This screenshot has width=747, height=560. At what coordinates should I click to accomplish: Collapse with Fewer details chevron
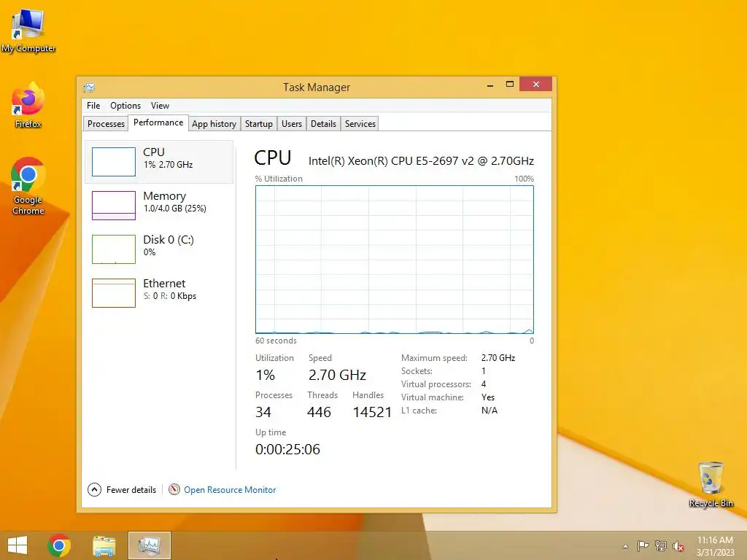(94, 489)
